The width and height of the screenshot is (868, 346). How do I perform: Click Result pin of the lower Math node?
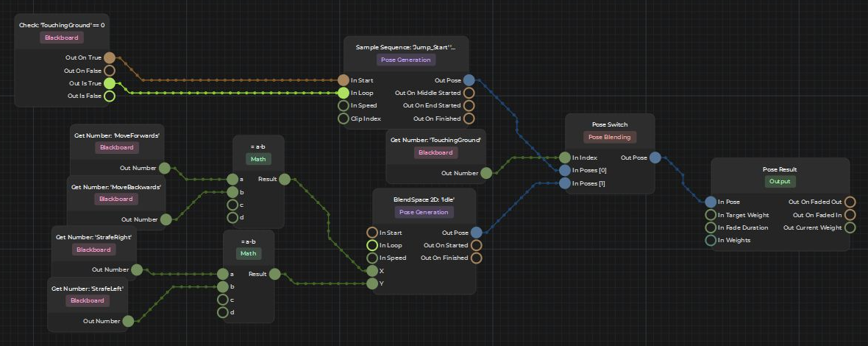(x=274, y=274)
